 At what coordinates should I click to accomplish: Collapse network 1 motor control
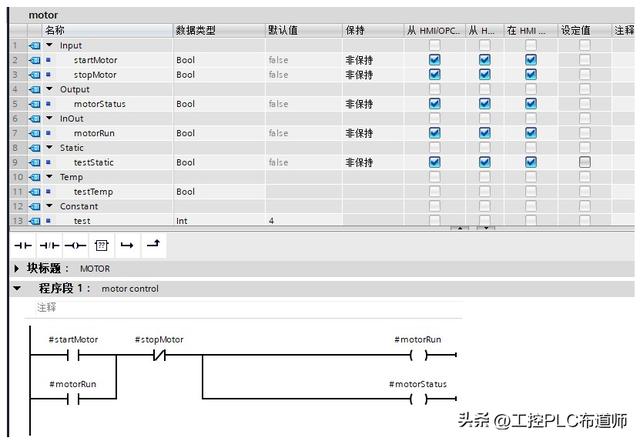(x=17, y=288)
